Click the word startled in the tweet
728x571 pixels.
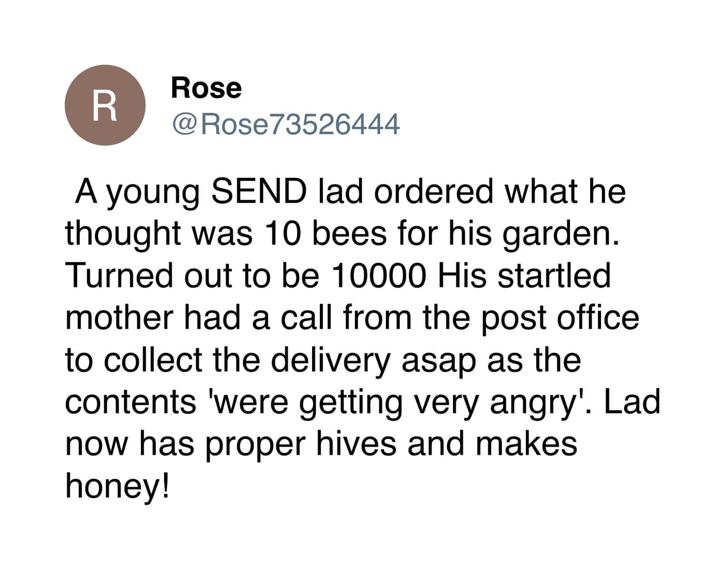[554, 276]
